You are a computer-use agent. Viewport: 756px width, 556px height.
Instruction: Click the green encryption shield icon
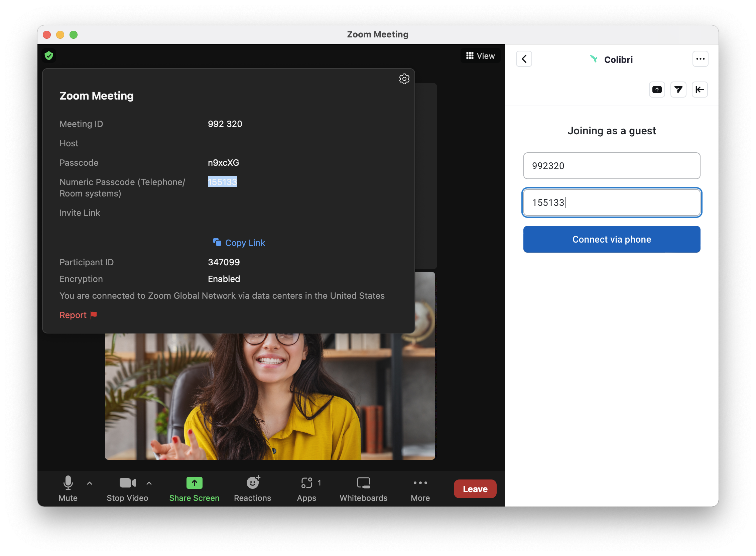[49, 55]
